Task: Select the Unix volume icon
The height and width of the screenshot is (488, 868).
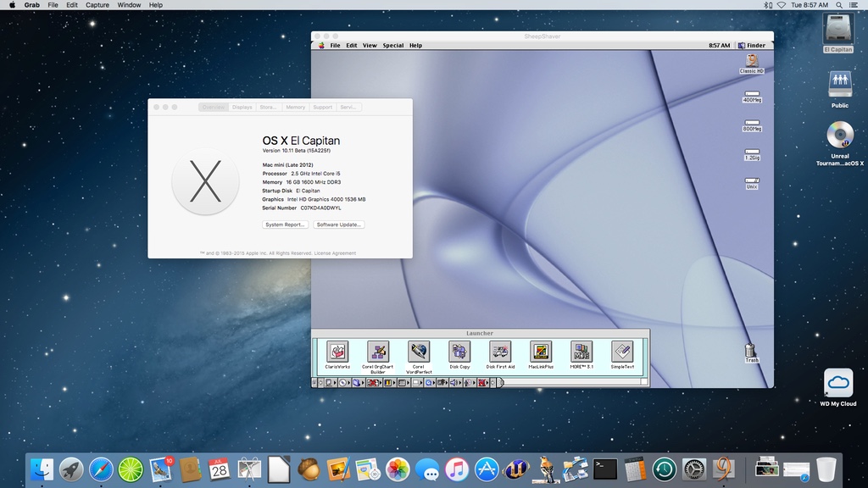Action: tap(752, 183)
